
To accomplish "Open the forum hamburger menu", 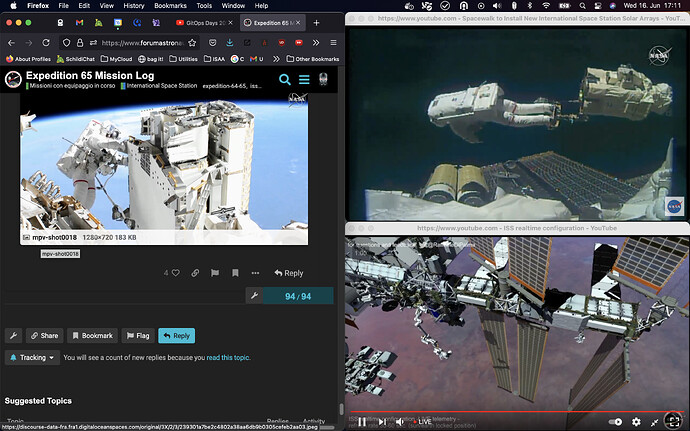I will 304,79.
